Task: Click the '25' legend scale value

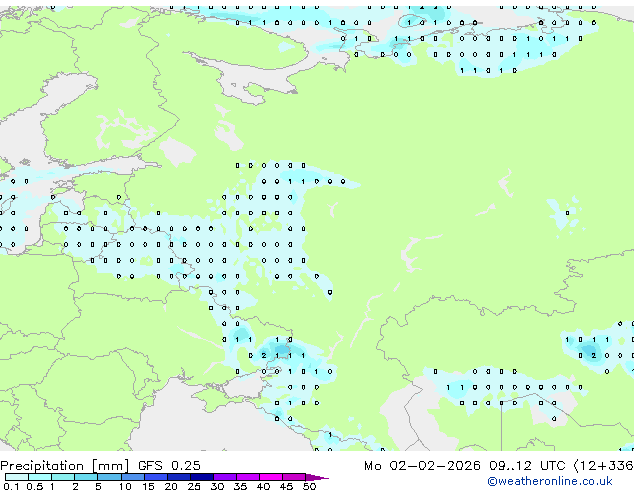Action: (194, 486)
